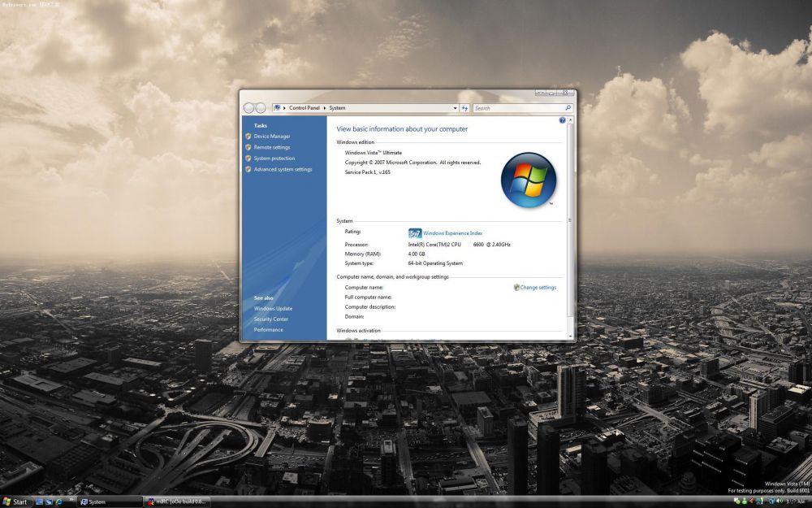The height and width of the screenshot is (508, 812).
Task: Click the "Computer name:" label
Action: coord(364,287)
